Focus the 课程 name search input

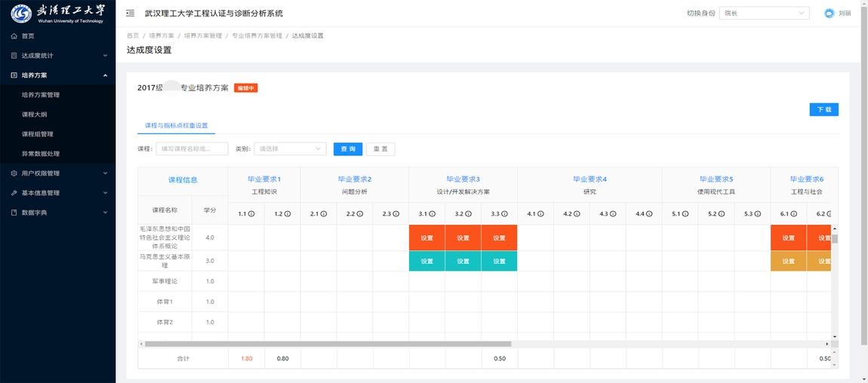pos(192,149)
